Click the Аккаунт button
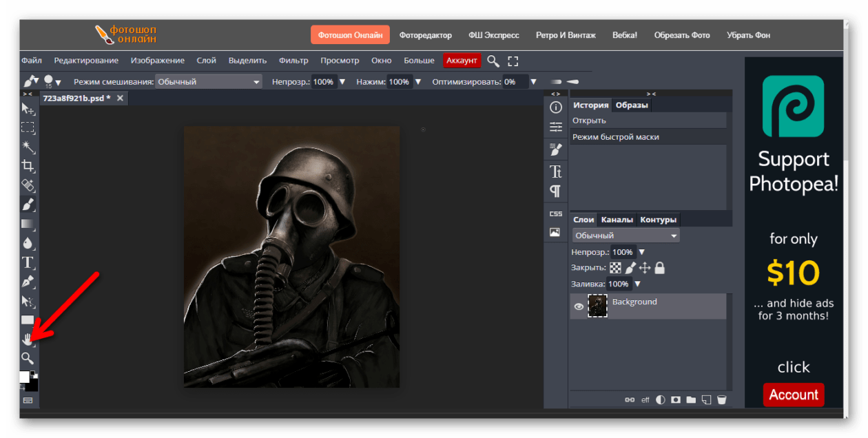This screenshot has height=438, width=868. click(x=462, y=61)
